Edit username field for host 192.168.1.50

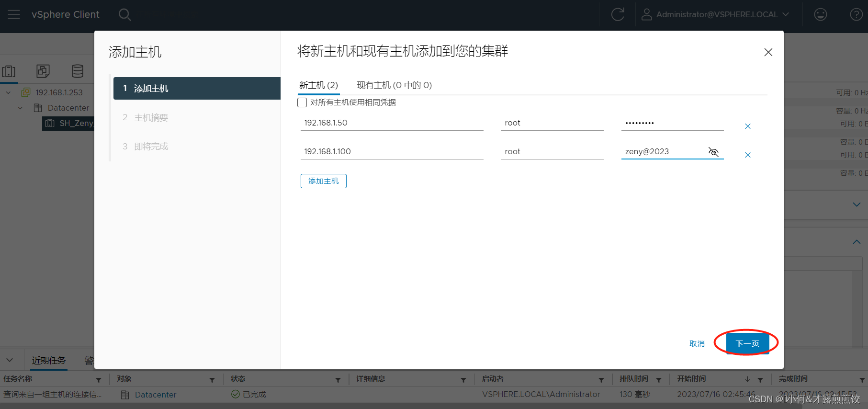[552, 123]
